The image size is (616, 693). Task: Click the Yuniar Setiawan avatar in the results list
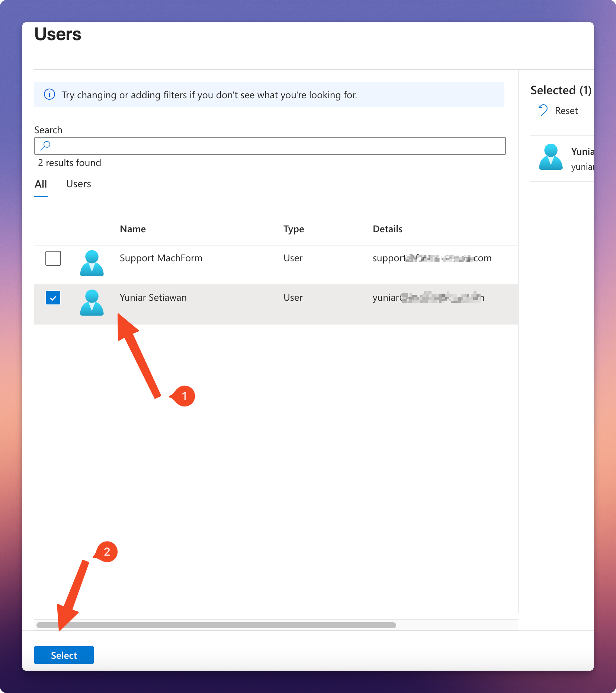tap(92, 303)
